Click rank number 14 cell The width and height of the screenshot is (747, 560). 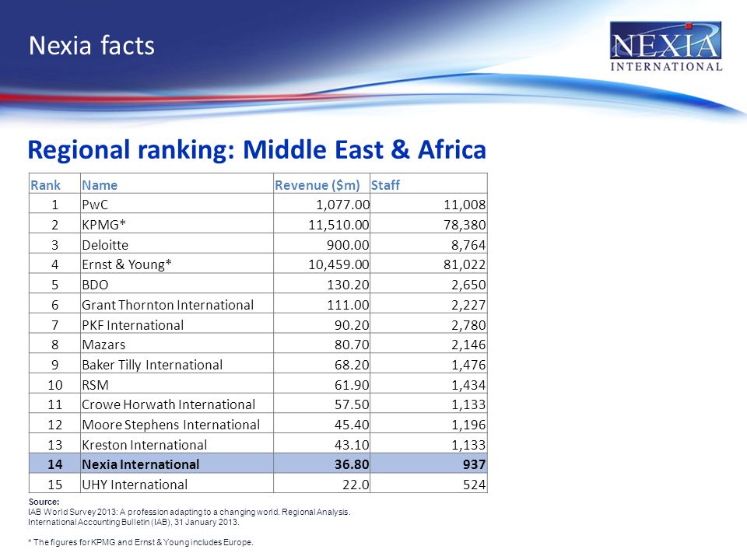click(x=54, y=464)
